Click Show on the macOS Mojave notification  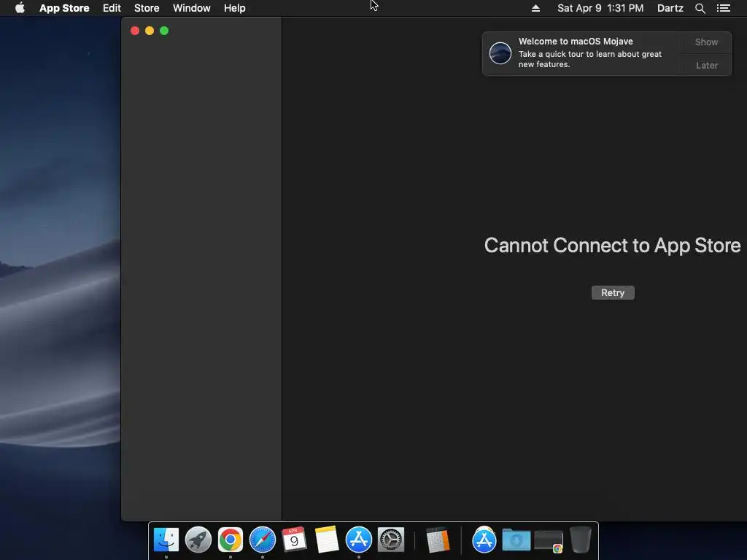pyautogui.click(x=706, y=42)
